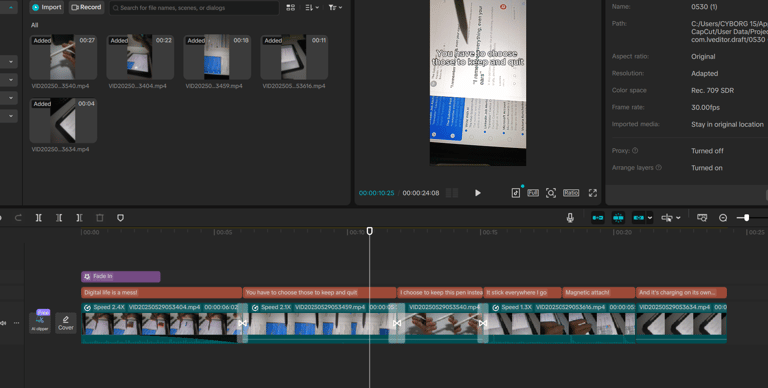Screen dimensions: 768x388
Task: Click the Arrange layers help icon
Action: pos(659,168)
